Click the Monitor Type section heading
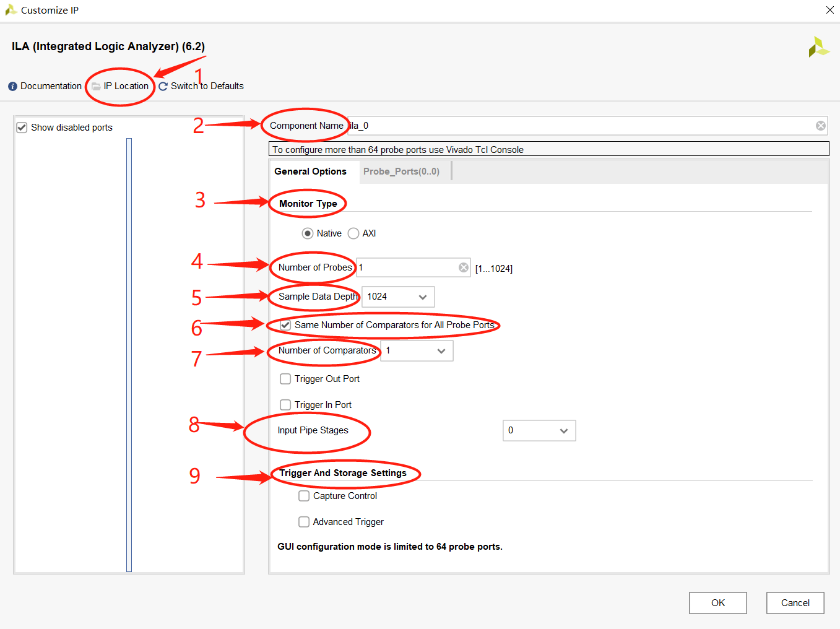This screenshot has height=629, width=840. click(x=308, y=204)
